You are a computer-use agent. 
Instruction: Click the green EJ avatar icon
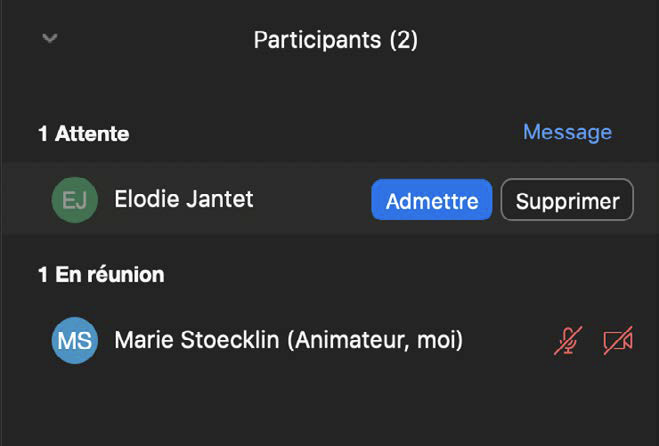pos(75,200)
